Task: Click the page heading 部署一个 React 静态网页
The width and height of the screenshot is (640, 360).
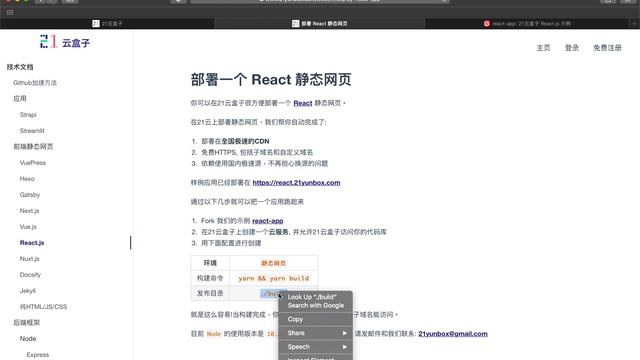Action: pos(271,80)
